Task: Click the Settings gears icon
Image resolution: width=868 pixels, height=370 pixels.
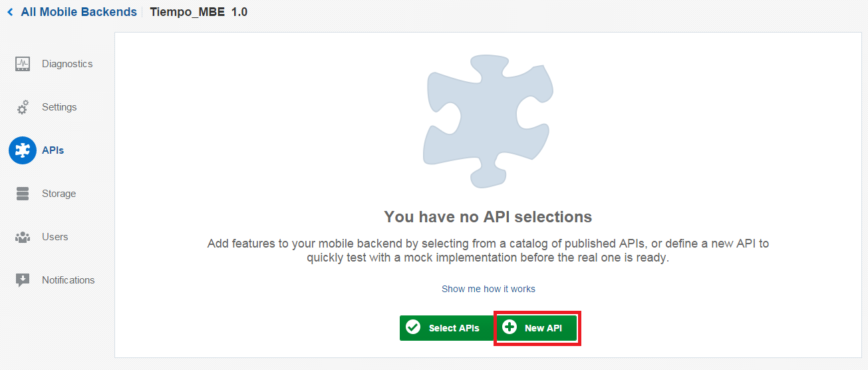Action: coord(23,107)
